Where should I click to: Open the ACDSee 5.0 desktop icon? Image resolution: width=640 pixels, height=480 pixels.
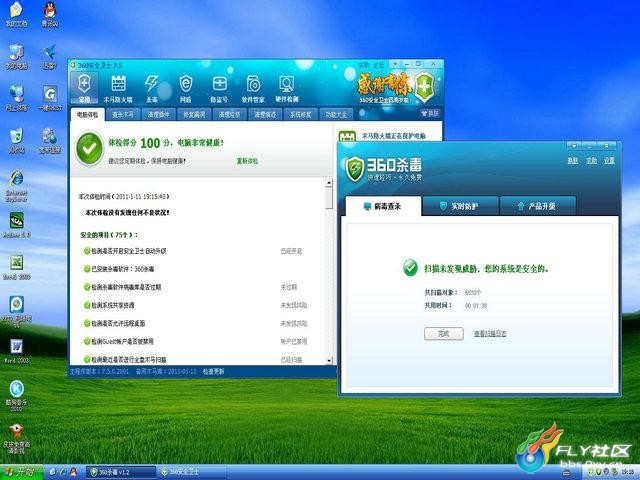click(x=16, y=225)
